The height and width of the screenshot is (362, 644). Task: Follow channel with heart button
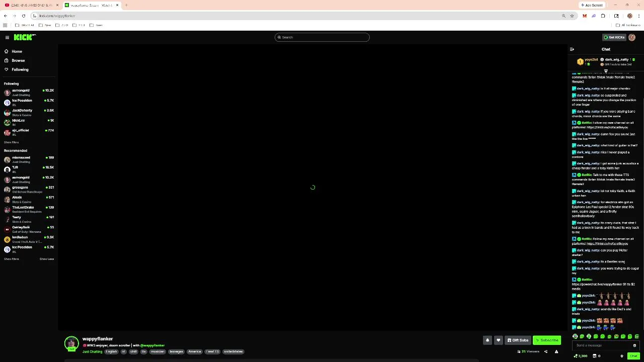pyautogui.click(x=498, y=340)
